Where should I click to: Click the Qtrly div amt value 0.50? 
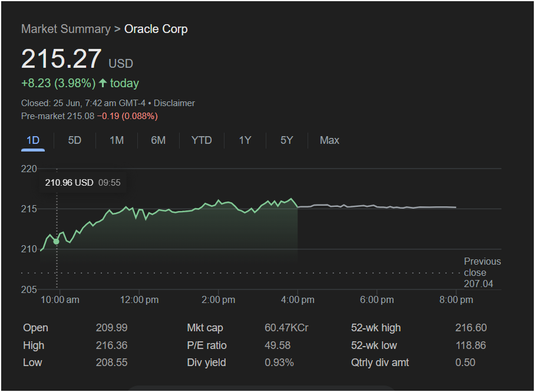click(465, 363)
